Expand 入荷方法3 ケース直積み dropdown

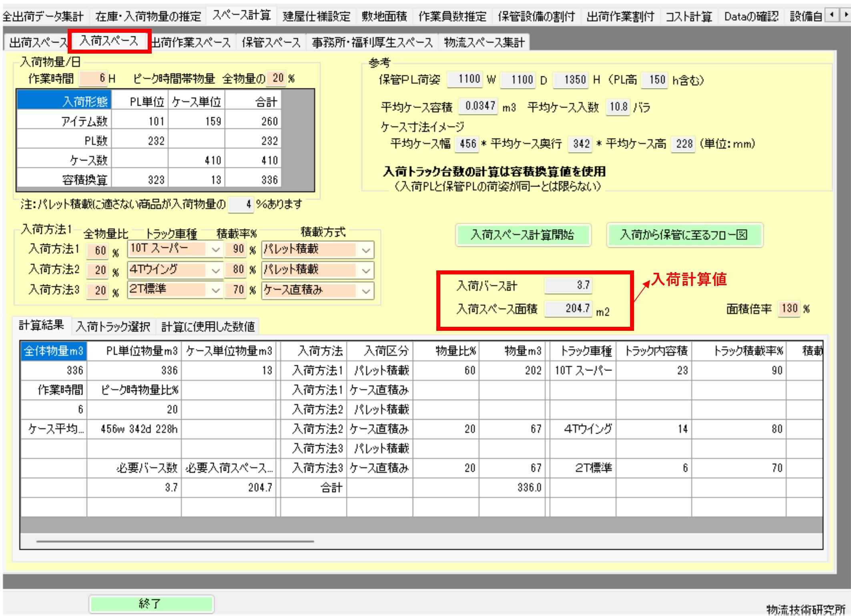366,291
